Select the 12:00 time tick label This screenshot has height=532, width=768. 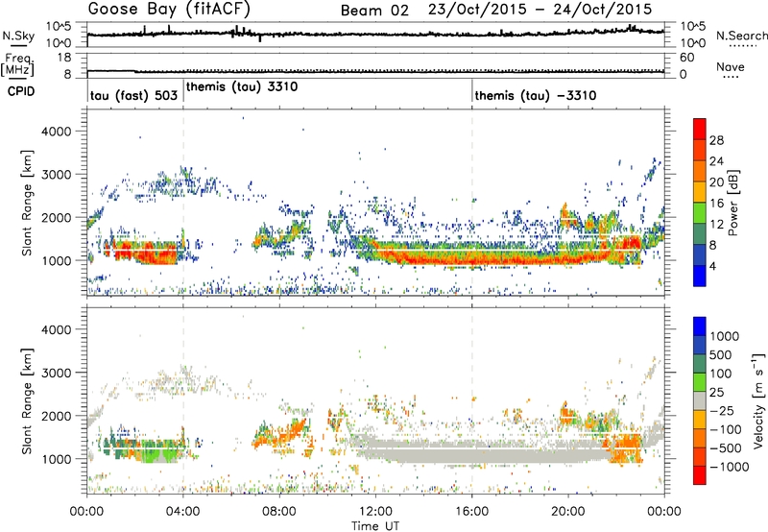tap(375, 512)
